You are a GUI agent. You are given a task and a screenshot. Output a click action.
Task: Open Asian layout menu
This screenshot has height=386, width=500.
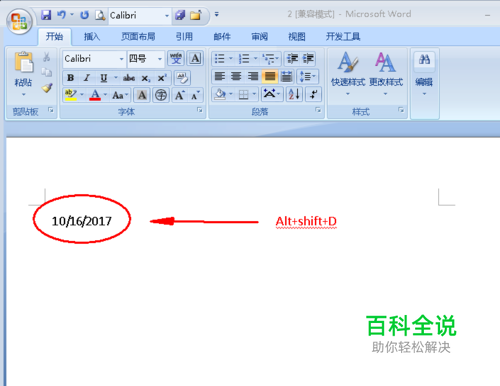point(271,95)
